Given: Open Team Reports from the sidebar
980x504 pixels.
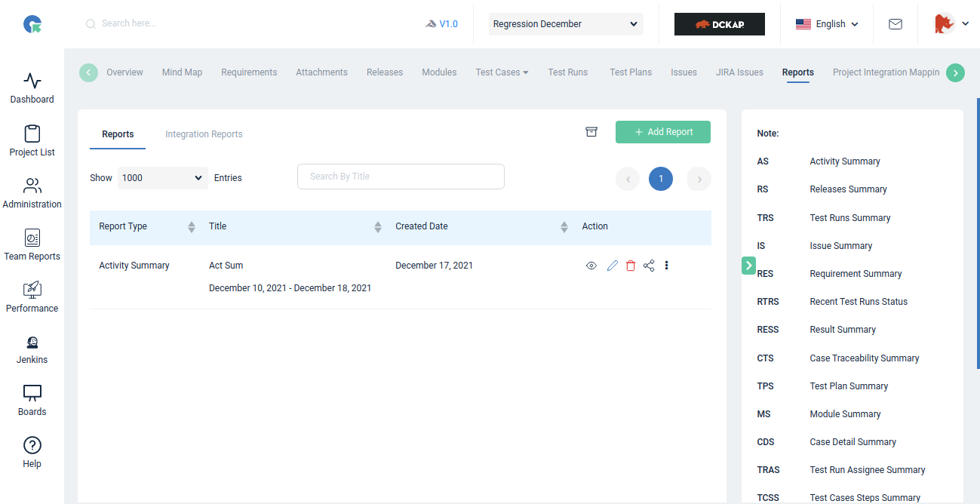Looking at the screenshot, I should (x=32, y=245).
